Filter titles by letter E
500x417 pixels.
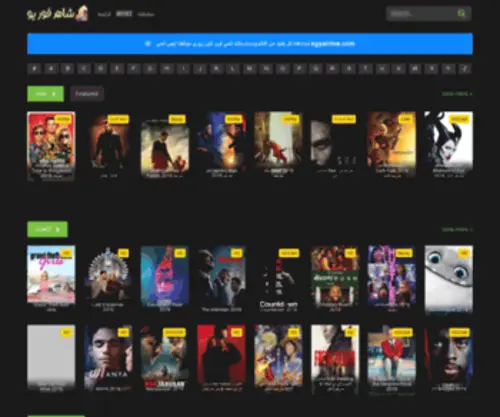tap(117, 69)
